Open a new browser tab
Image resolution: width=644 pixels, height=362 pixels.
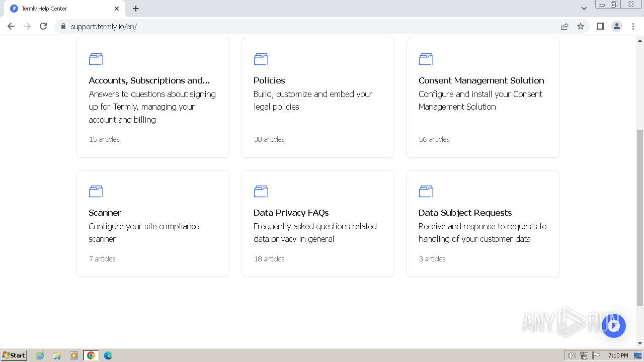[136, 9]
